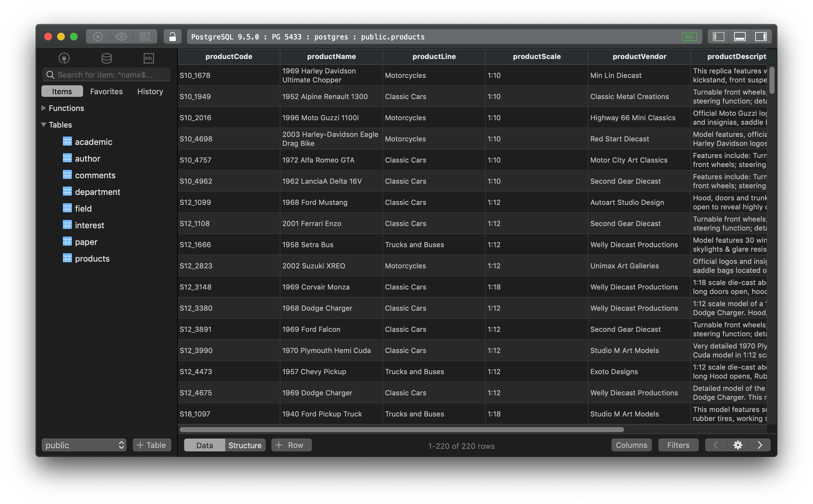Click the lock icon in the toolbar

coord(172,37)
